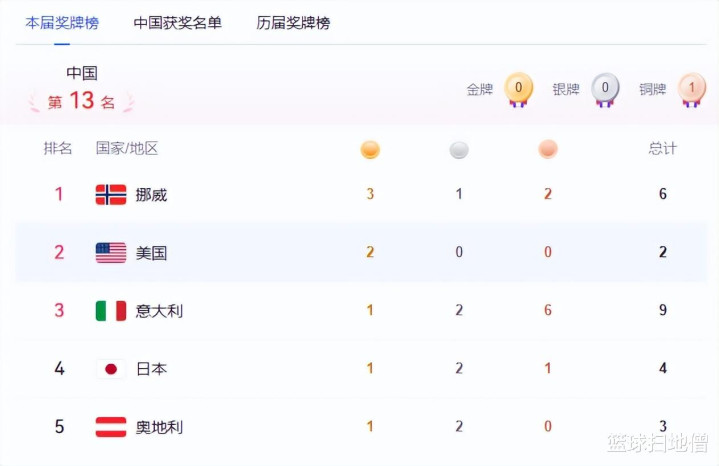719x466 pixels.
Task: Click the silver medal column header icon
Action: click(x=459, y=149)
